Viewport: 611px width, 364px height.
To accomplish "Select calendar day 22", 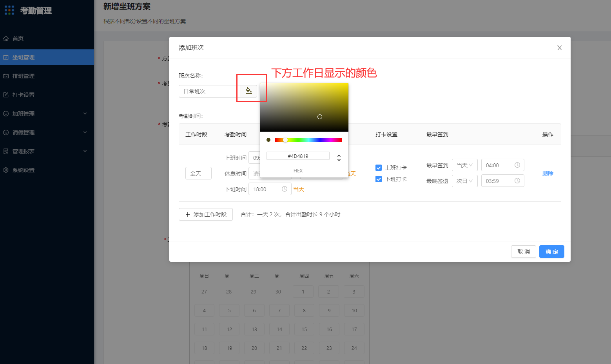I will click(x=304, y=348).
